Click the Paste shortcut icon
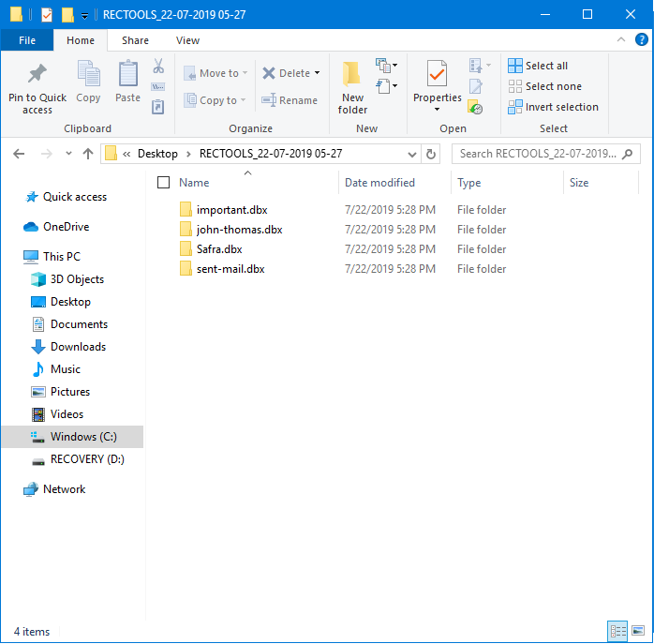Viewport: 654px width, 644px height. pos(157,107)
